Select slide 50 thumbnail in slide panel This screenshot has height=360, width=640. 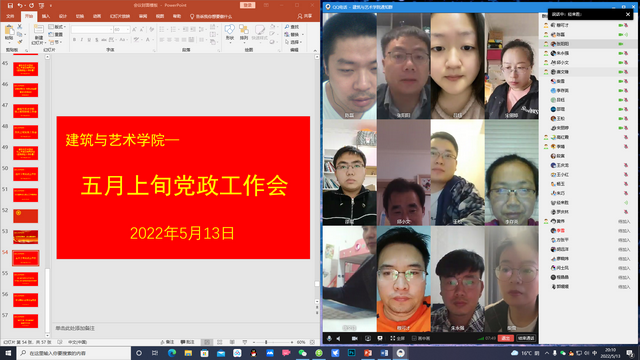(x=26, y=174)
